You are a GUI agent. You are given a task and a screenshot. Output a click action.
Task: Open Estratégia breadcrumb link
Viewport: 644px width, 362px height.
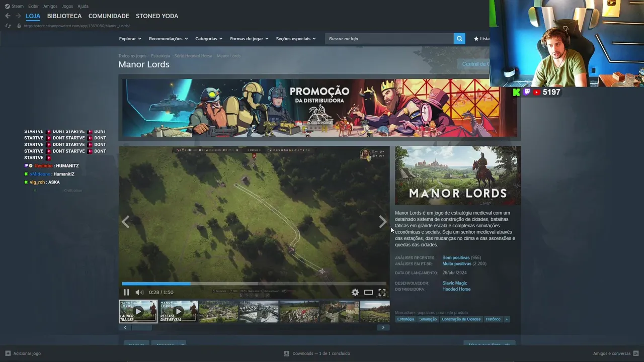click(160, 56)
